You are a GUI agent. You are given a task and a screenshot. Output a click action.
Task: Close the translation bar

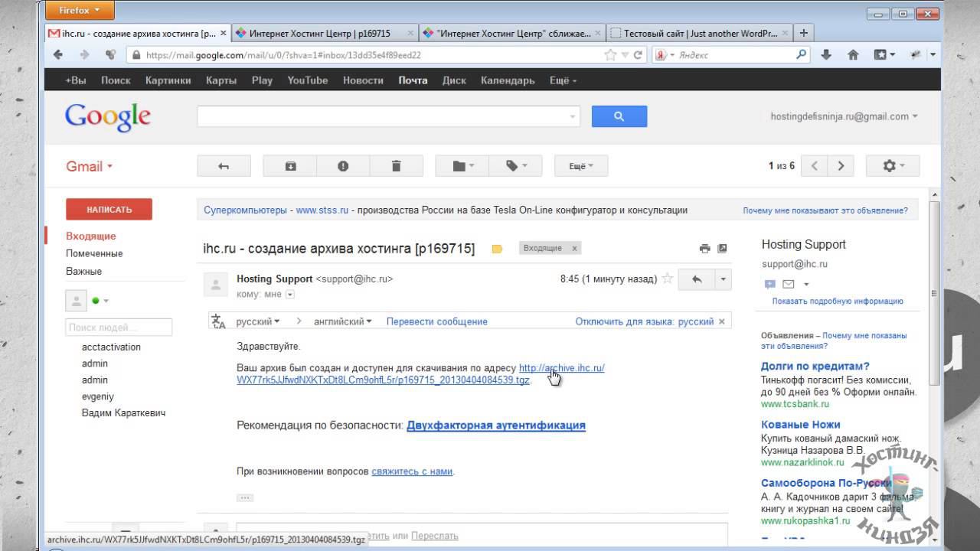(721, 321)
